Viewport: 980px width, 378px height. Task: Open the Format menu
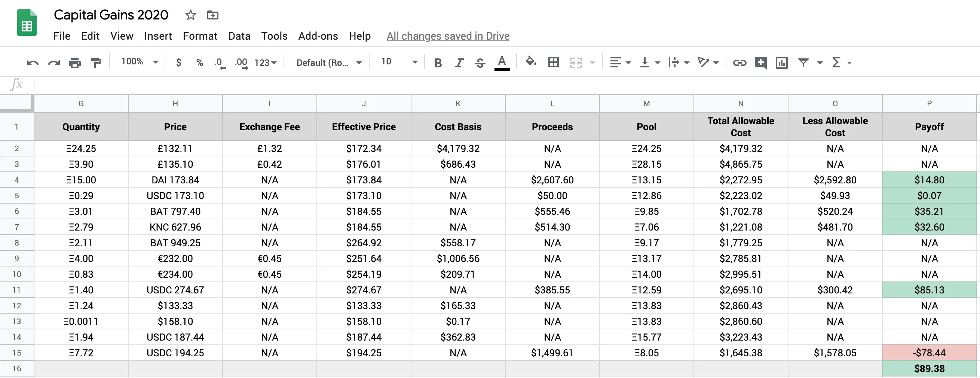click(x=200, y=36)
